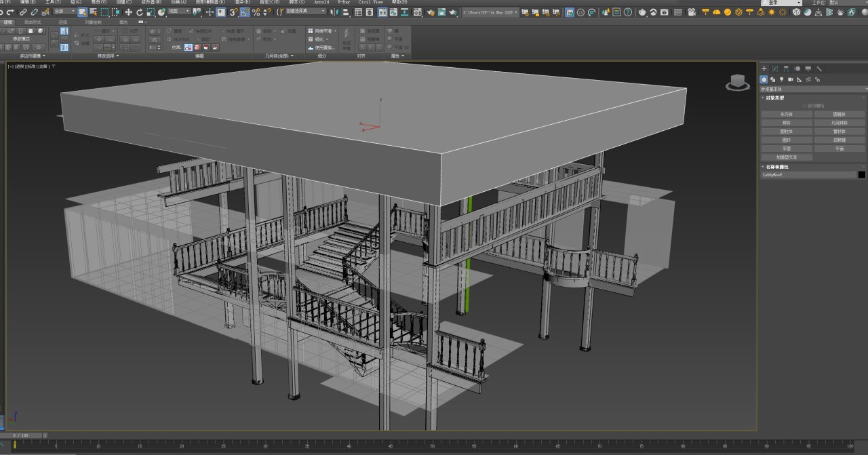Click the Undo arrow icon

click(x=2, y=12)
